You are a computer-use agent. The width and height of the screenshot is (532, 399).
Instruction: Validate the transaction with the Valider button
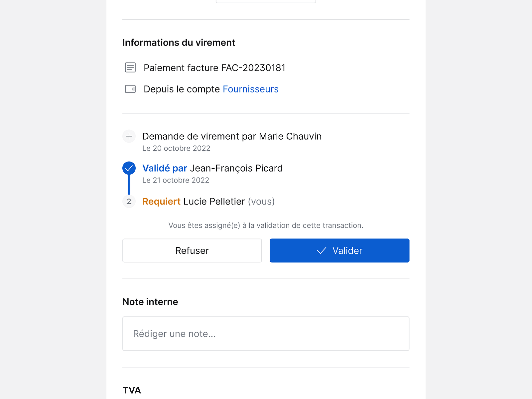(x=339, y=250)
